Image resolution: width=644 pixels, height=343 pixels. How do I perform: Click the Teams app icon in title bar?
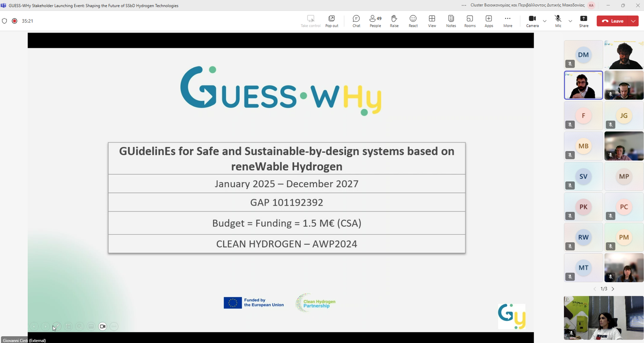[x=4, y=5]
